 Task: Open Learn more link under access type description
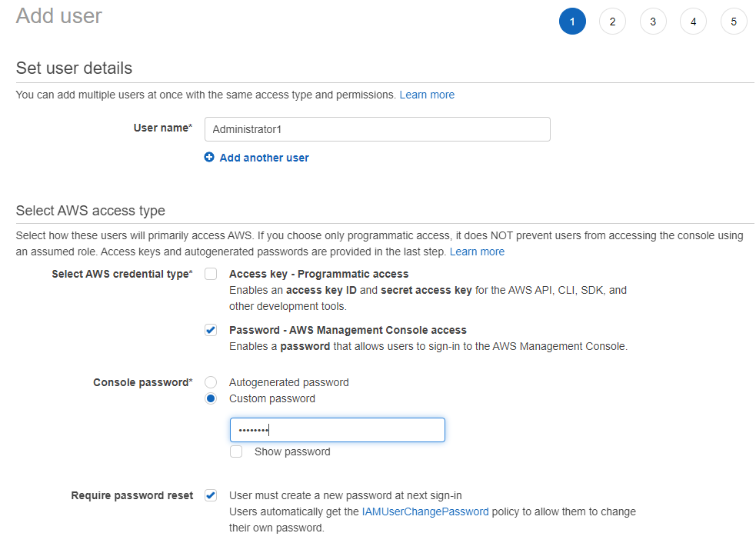(477, 252)
